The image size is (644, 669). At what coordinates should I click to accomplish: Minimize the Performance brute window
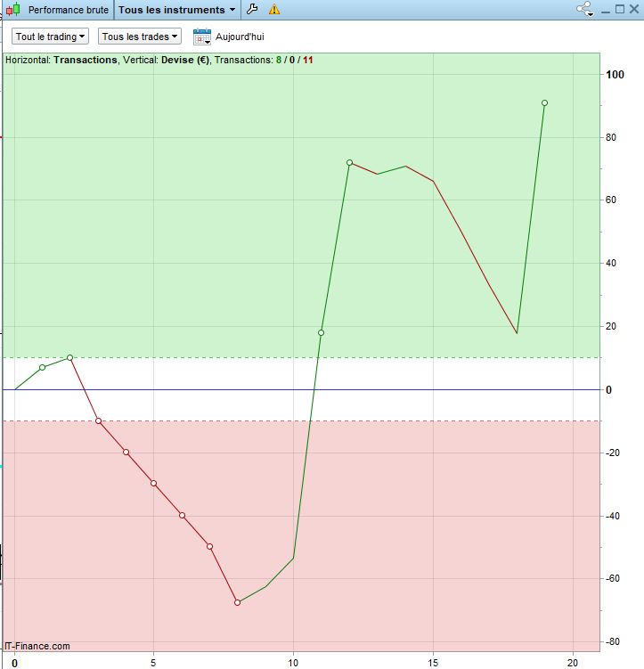coord(606,10)
